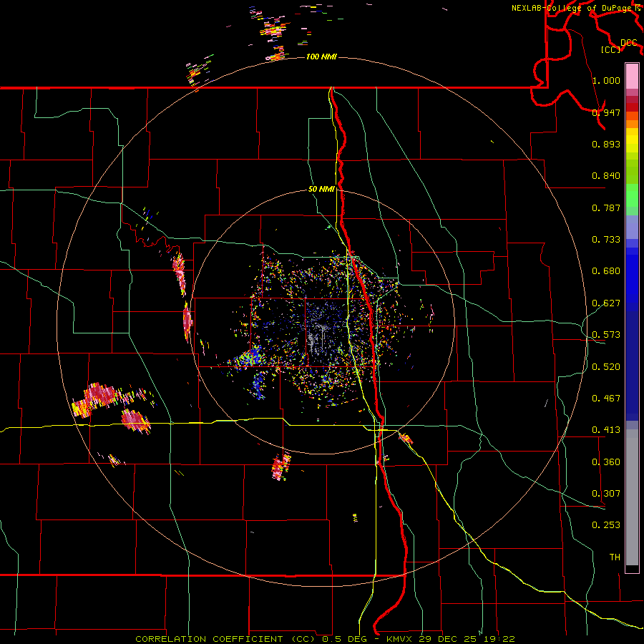Click the "100 NMI" range ring label

(321, 57)
